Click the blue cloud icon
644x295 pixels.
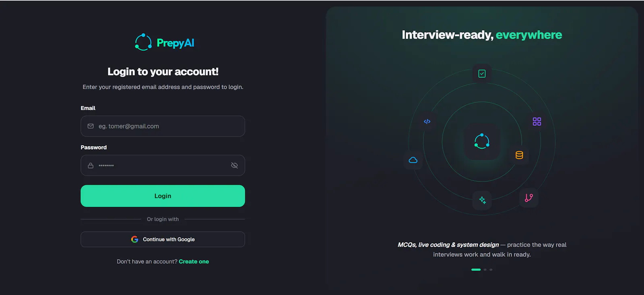click(413, 160)
